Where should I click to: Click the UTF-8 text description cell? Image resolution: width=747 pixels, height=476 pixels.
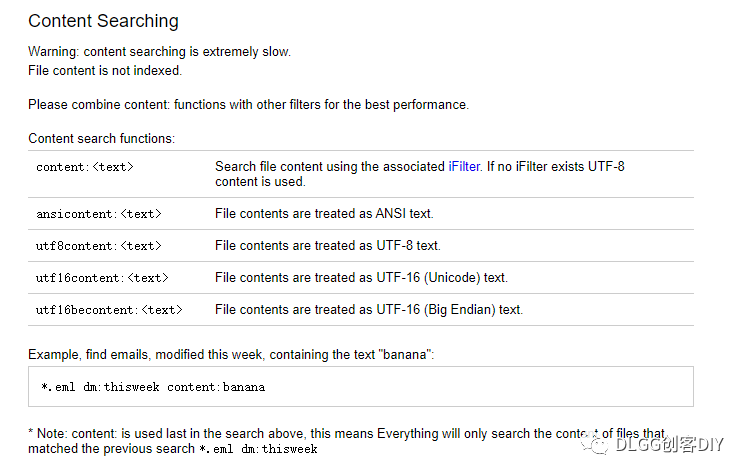click(327, 246)
